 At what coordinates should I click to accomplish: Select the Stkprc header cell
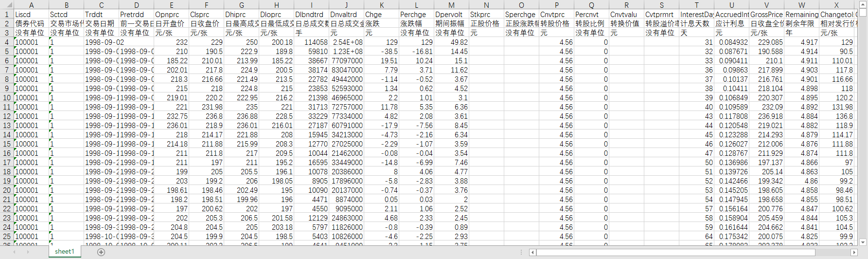(487, 15)
